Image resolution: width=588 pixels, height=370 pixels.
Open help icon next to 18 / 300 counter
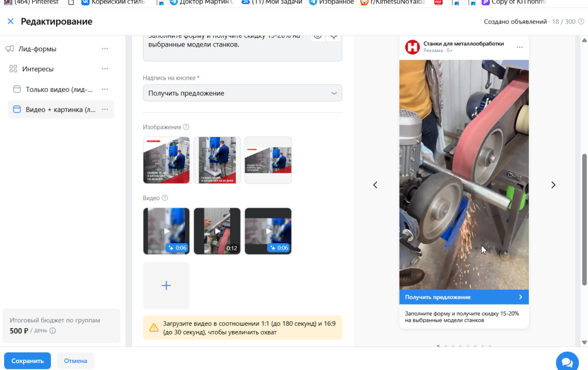point(581,21)
